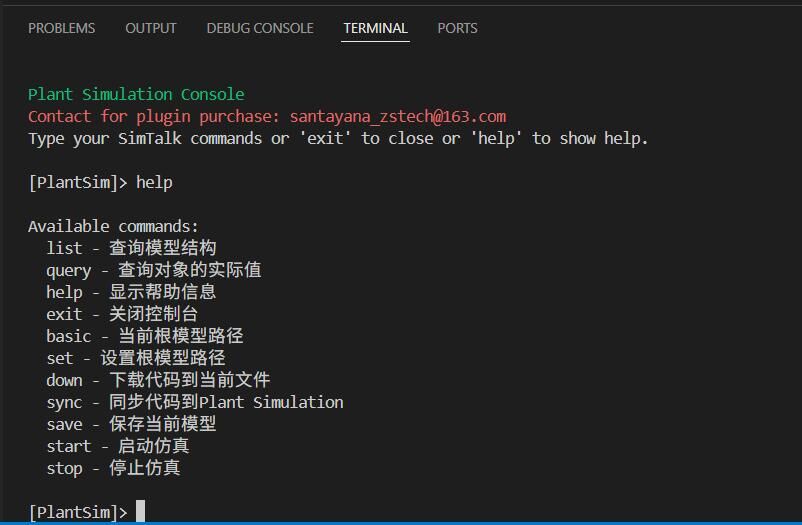The width and height of the screenshot is (802, 525).
Task: Open the OUTPUT tab
Action: coord(151,28)
